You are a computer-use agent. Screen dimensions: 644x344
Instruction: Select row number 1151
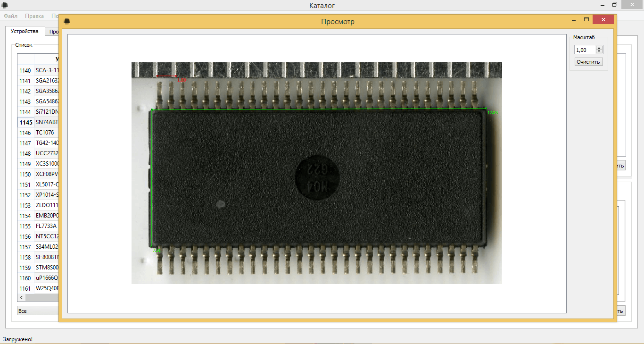pos(25,185)
